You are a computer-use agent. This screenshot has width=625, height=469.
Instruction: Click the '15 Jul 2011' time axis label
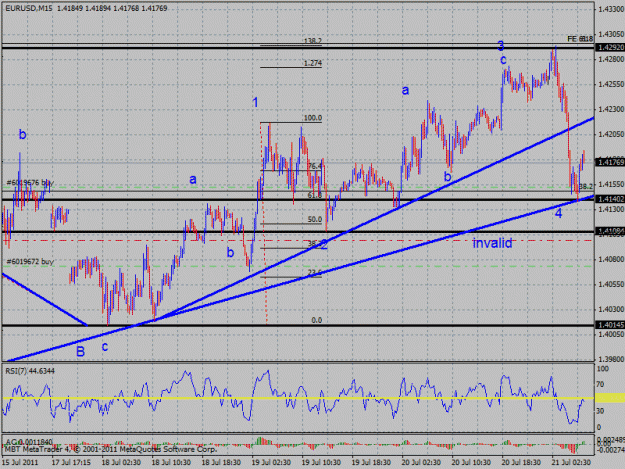coord(20,462)
